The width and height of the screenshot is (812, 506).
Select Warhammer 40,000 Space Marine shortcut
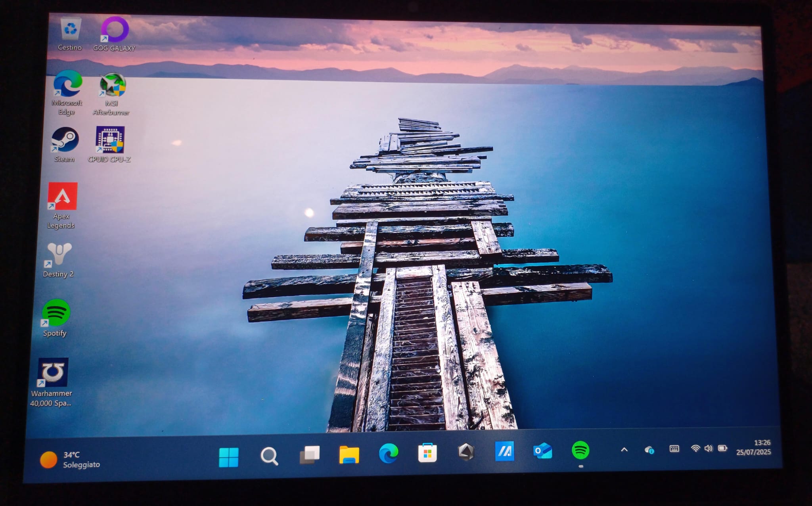[53, 373]
